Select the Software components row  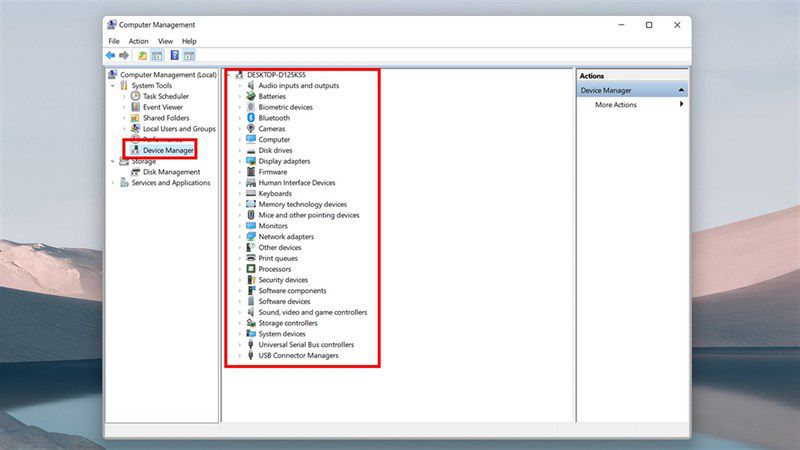pos(292,290)
